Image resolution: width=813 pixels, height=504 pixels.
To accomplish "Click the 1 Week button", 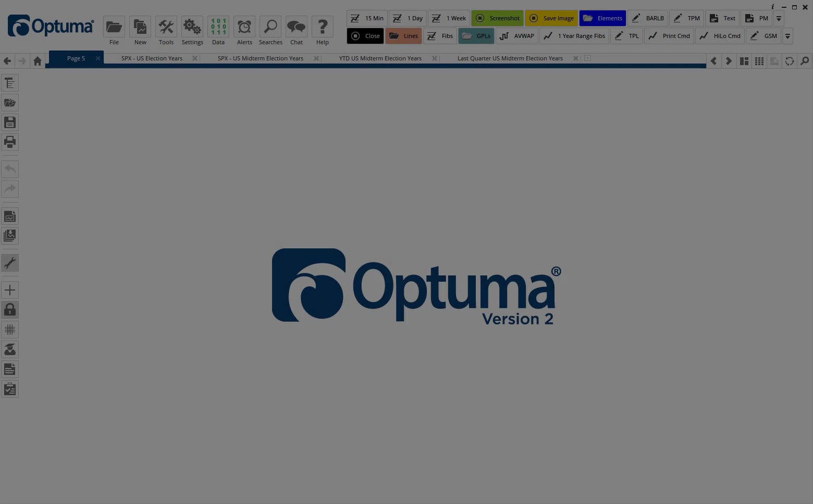I will (449, 18).
